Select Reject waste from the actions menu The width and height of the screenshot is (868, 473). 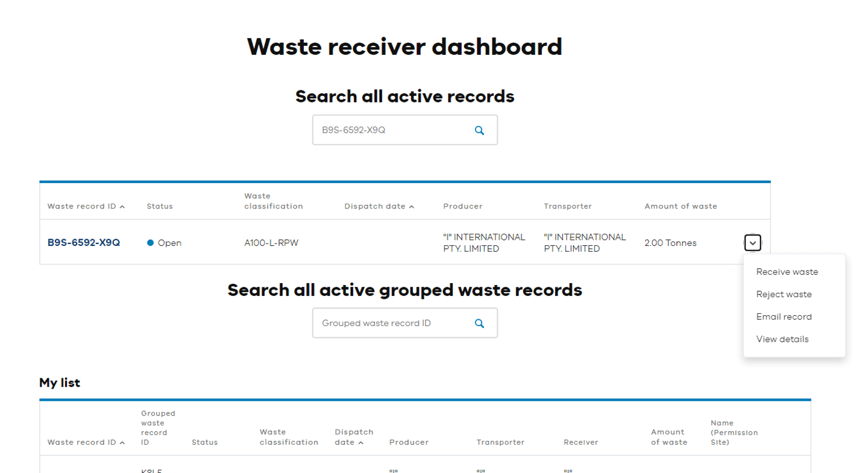(784, 294)
